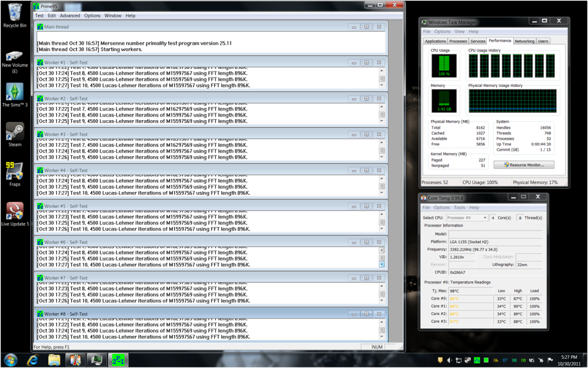The width and height of the screenshot is (588, 368).
Task: Click the Worker #6 scrollbar down arrow
Action: (x=382, y=264)
